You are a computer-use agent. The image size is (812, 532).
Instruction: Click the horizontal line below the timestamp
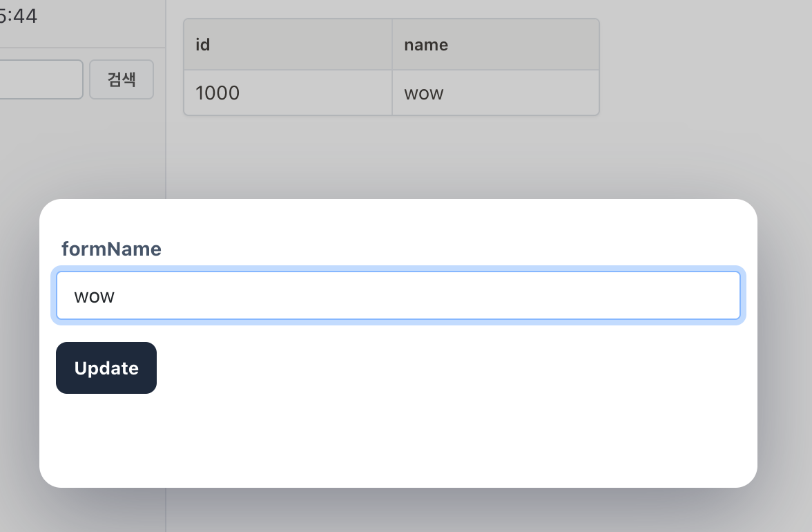click(81, 48)
